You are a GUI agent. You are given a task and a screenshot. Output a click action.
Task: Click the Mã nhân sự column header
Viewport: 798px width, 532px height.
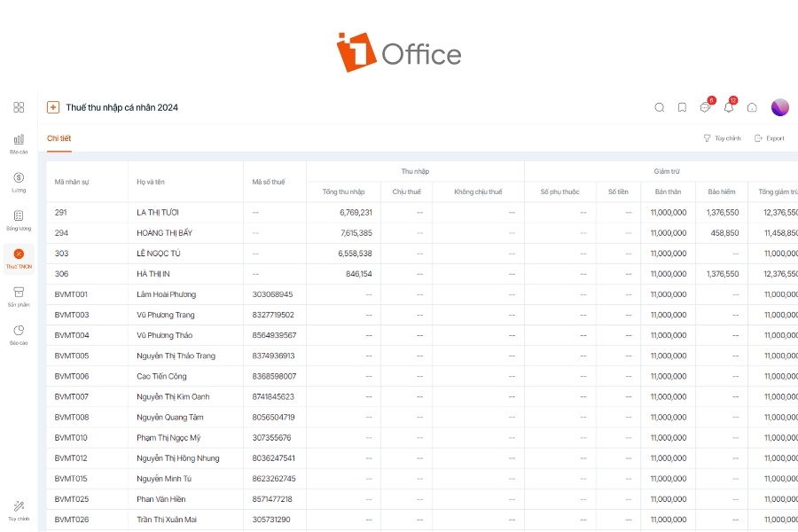[72, 182]
